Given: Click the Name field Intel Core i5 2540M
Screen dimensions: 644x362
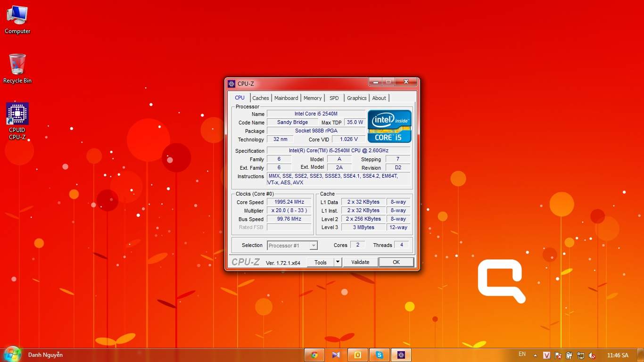Looking at the screenshot, I should tap(316, 114).
